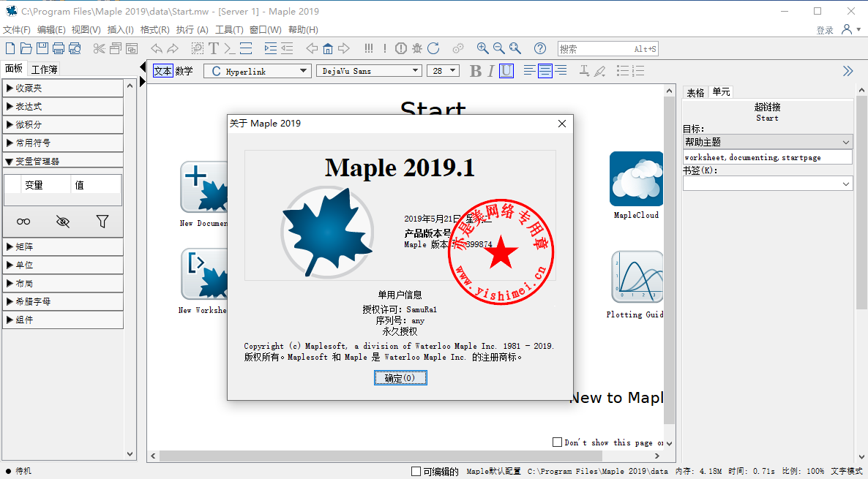Open the 编辑(E) menu
Screen dimensions: 868x479
(51, 30)
